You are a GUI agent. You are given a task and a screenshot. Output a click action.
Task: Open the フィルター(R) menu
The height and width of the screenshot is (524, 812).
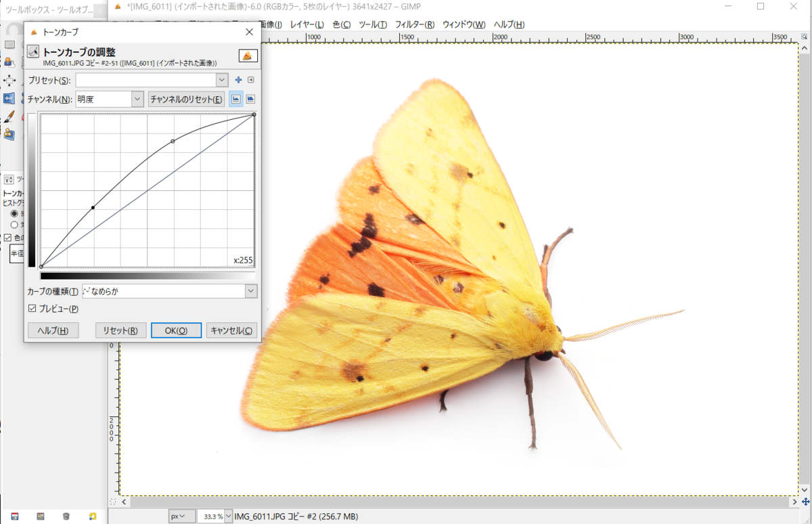(415, 24)
